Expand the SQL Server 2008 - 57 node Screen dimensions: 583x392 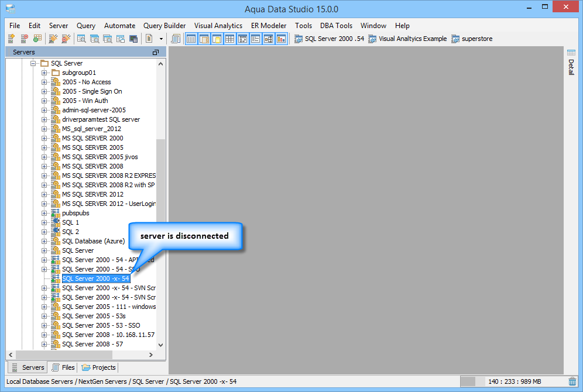44,344
